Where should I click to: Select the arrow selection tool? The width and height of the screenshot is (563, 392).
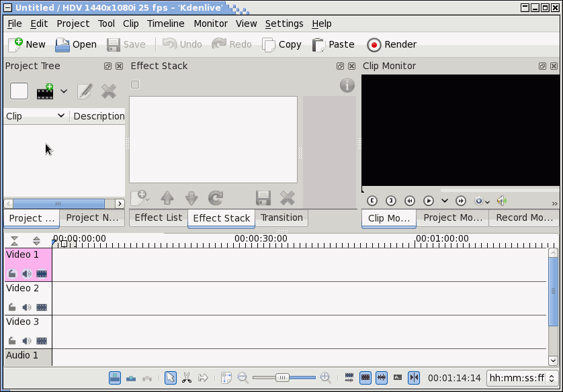pyautogui.click(x=171, y=378)
